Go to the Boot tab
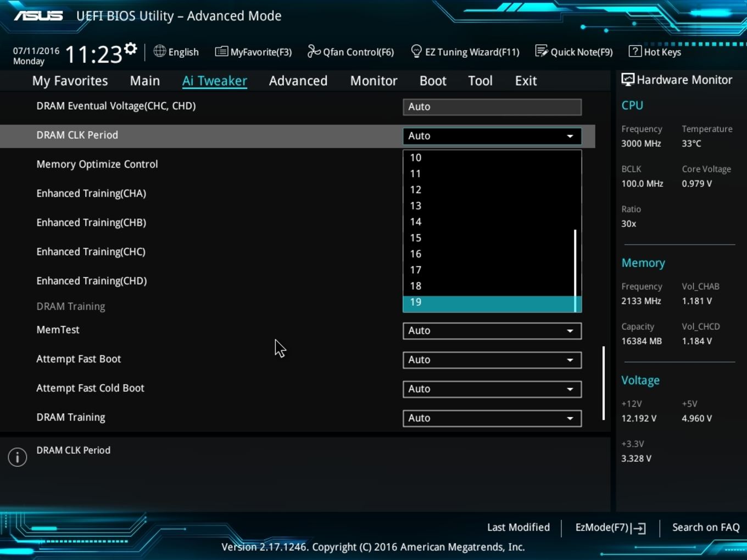Screen dimensions: 747x560 point(433,81)
